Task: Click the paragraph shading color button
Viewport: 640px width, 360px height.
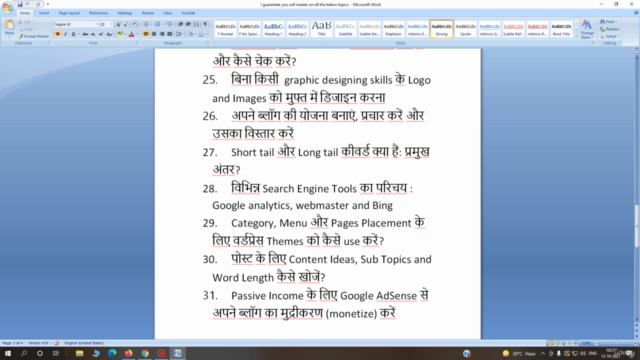Action: [190, 34]
